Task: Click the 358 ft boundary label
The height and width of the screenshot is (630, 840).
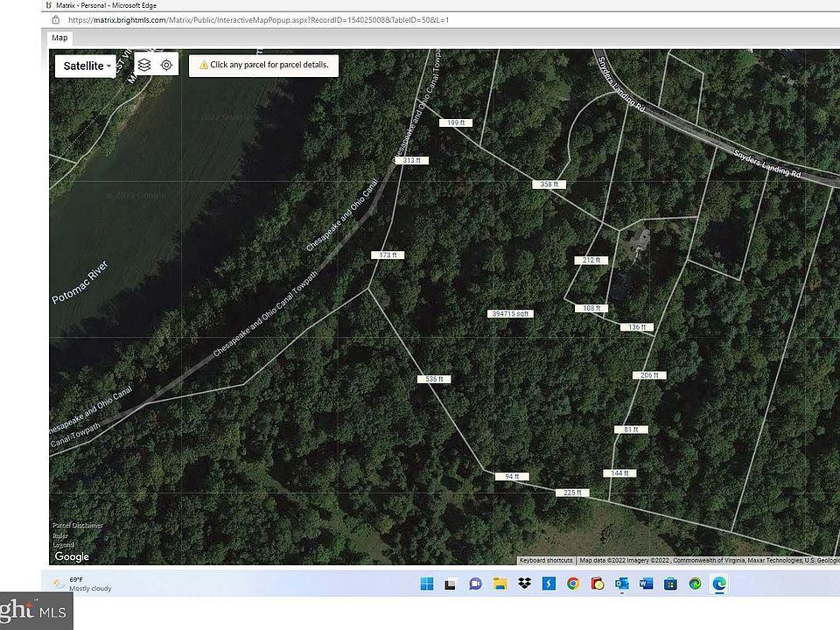Action: coord(549,185)
